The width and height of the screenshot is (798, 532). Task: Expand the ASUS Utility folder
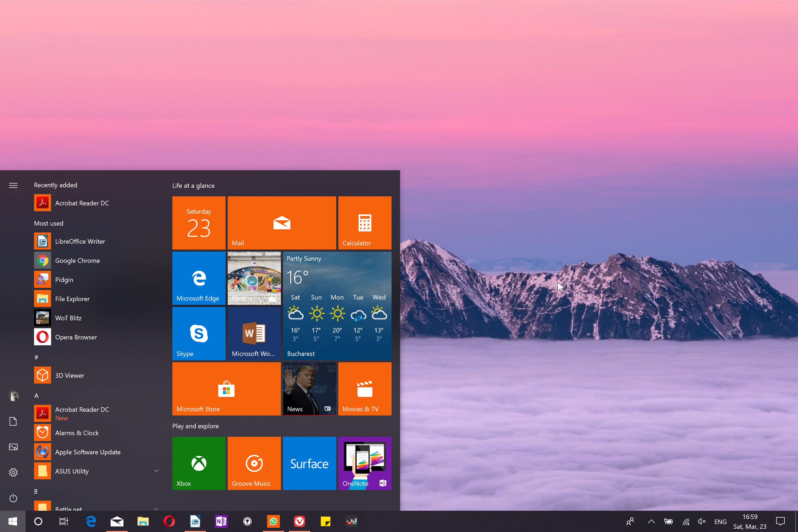click(x=97, y=471)
